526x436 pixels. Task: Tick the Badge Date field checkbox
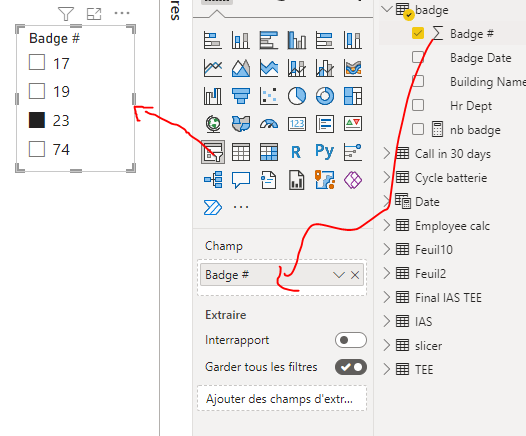click(418, 57)
